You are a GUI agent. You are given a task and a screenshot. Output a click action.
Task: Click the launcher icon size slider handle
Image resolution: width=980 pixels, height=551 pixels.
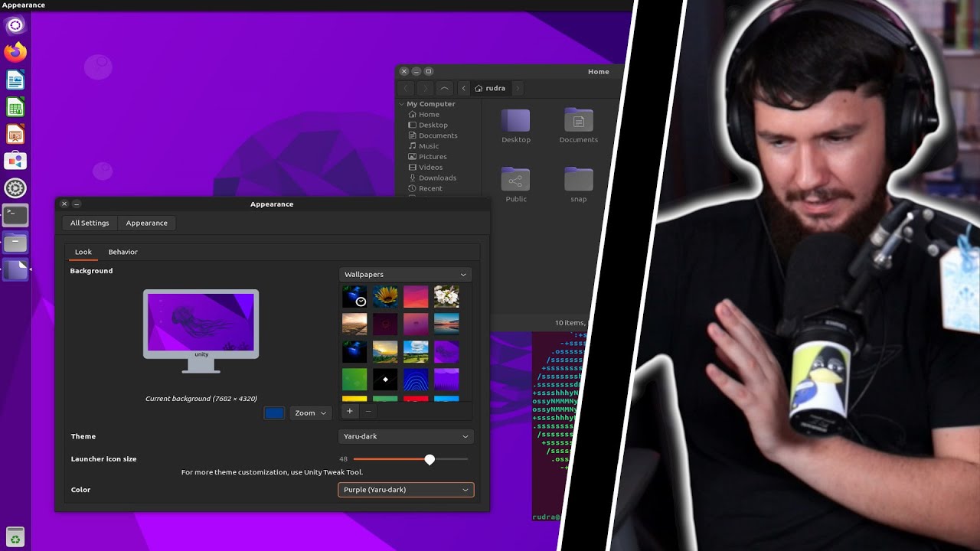tap(430, 459)
